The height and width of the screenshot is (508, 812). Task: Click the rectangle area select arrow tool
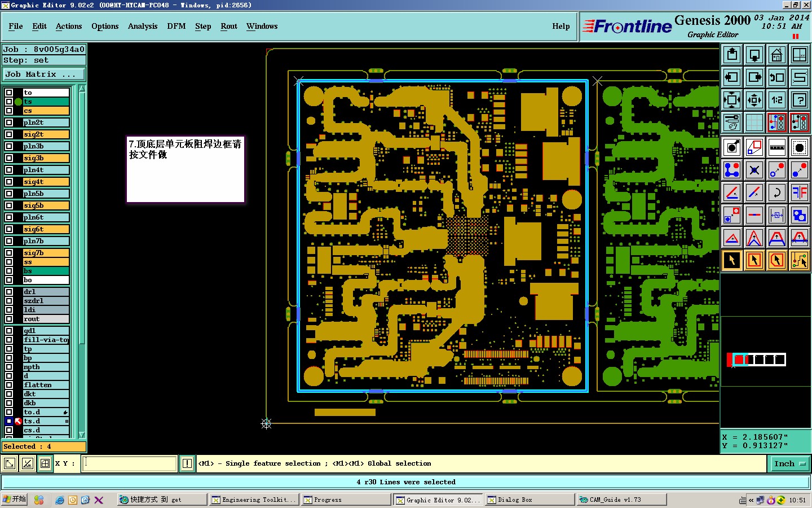point(754,260)
